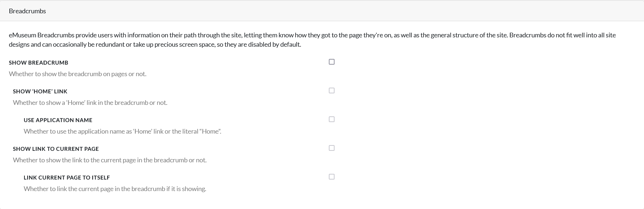Enable the Show Breadcrumb checkbox

(332, 62)
